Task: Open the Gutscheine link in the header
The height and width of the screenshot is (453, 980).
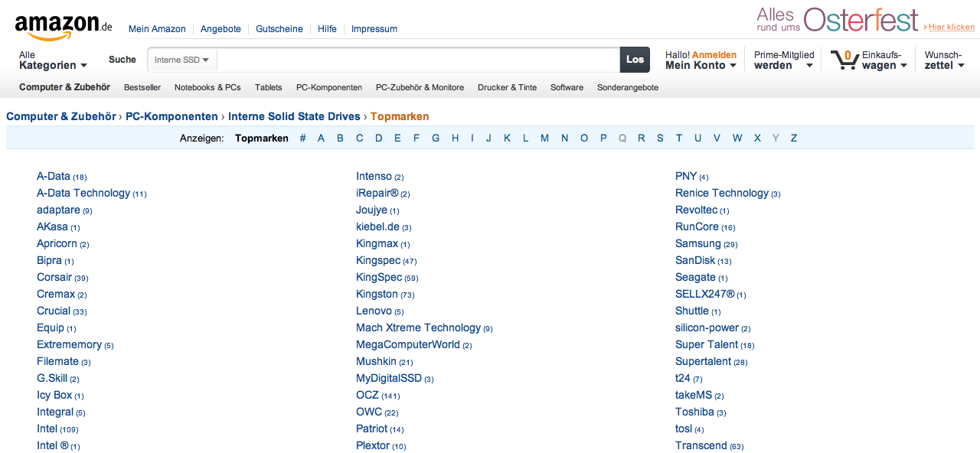Action: (x=279, y=29)
